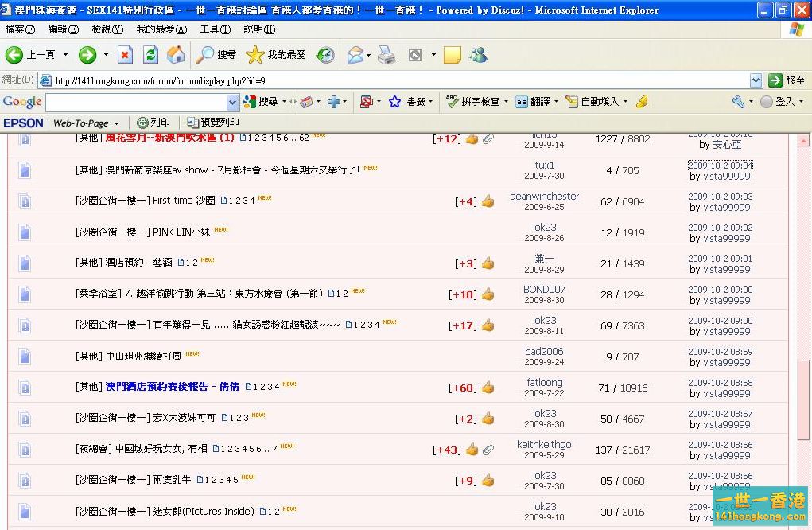Viewport: 812px width, 530px height.
Task: Open the 檔案 (File) menu
Action: pyautogui.click(x=20, y=29)
